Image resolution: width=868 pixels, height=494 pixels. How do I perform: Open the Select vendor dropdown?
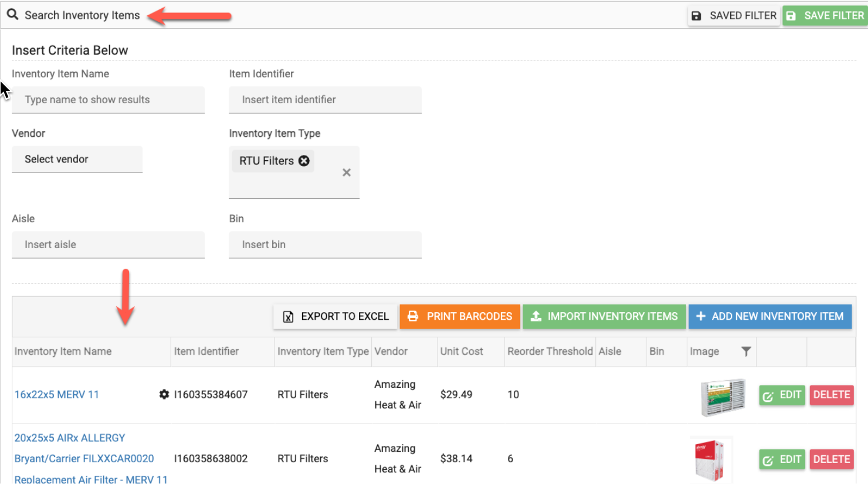click(x=77, y=160)
